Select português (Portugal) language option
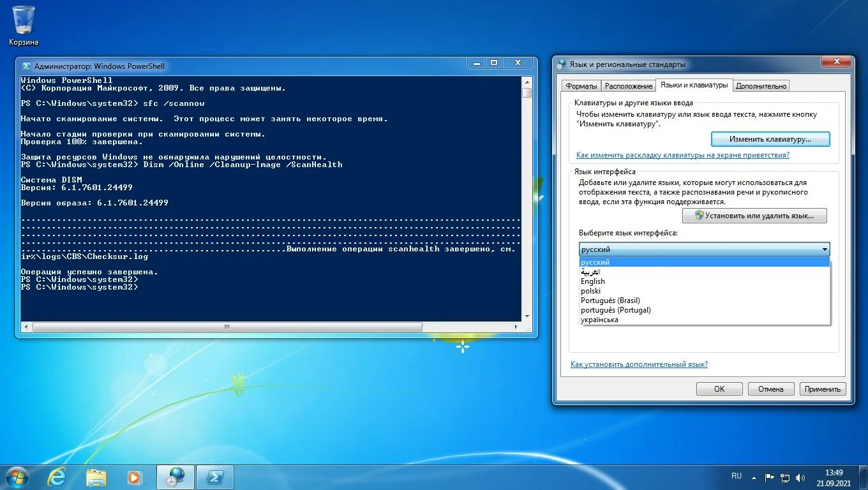Screen dimensions: 868x490 [x=705, y=310]
